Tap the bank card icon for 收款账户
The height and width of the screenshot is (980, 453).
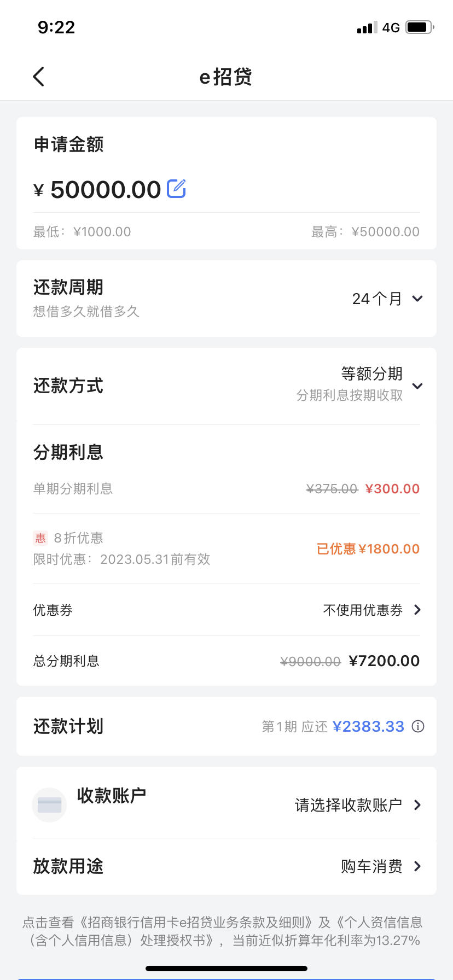(x=49, y=805)
